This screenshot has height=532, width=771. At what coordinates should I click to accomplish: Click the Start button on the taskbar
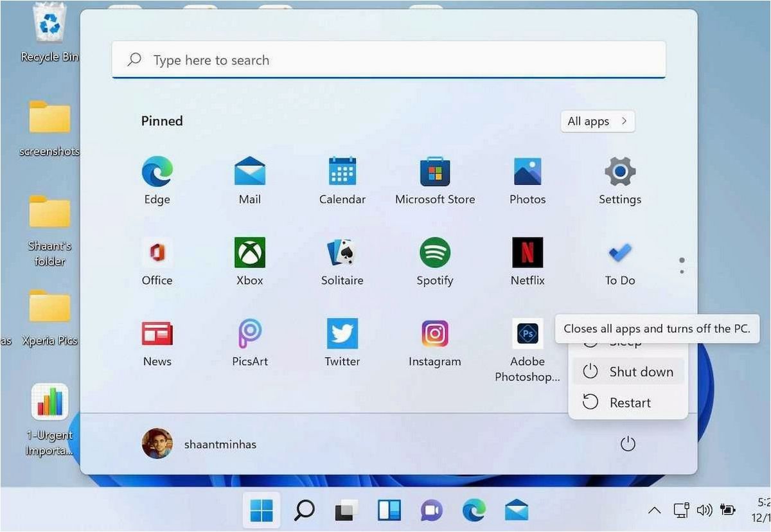pos(261,511)
